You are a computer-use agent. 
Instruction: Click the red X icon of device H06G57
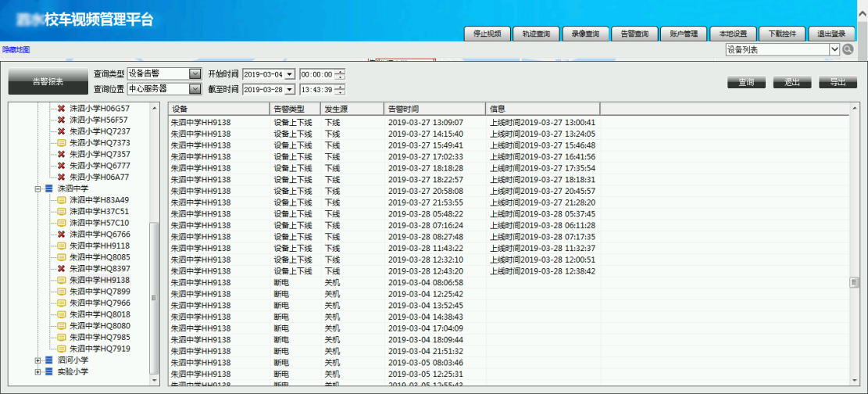(62, 109)
